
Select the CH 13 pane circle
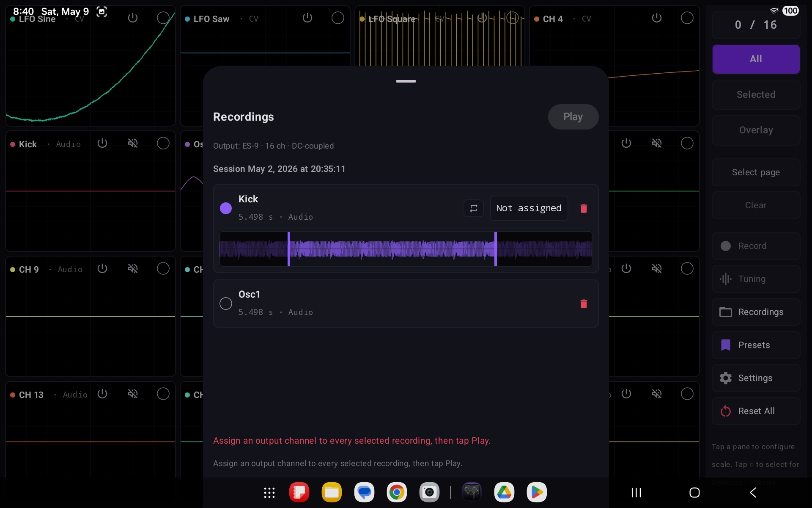163,394
